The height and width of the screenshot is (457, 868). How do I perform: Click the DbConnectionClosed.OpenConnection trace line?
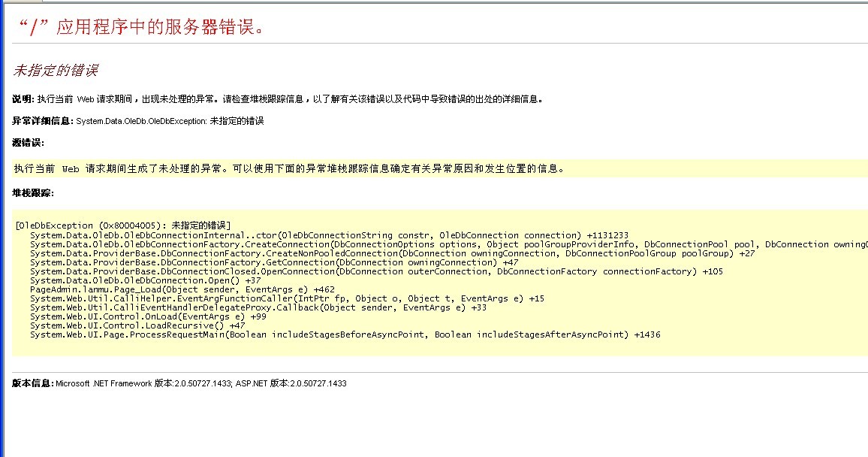(x=376, y=271)
